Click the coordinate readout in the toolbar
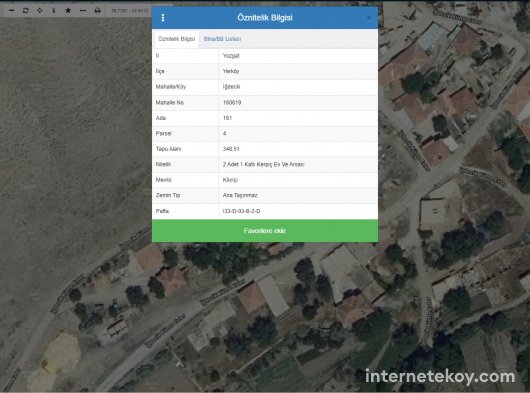530x393 pixels. point(130,11)
